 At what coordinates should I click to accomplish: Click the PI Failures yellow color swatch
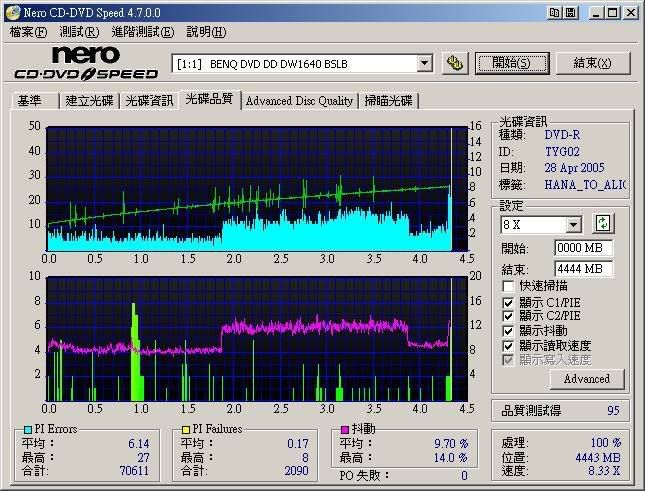pyautogui.click(x=186, y=430)
